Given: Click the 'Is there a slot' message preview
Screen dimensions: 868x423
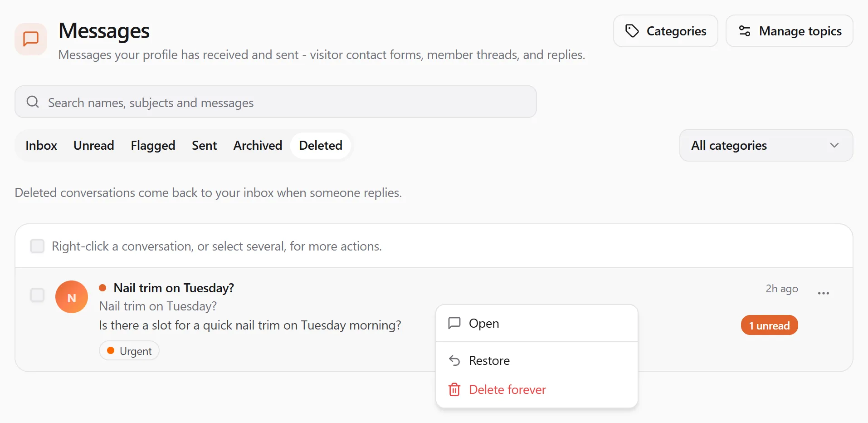Looking at the screenshot, I should 250,325.
